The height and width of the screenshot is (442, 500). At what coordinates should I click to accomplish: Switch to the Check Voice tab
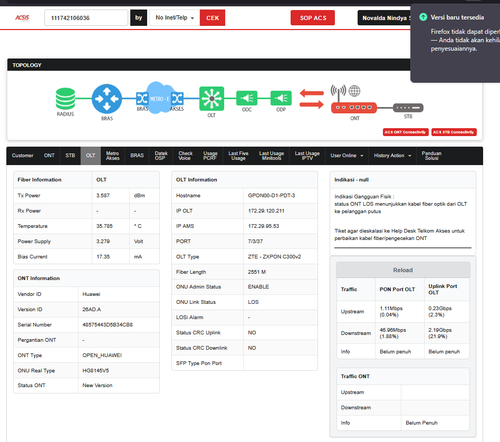185,156
